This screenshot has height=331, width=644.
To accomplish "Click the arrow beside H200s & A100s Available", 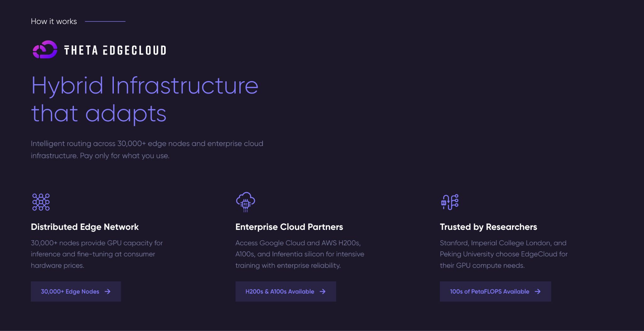I will point(323,292).
